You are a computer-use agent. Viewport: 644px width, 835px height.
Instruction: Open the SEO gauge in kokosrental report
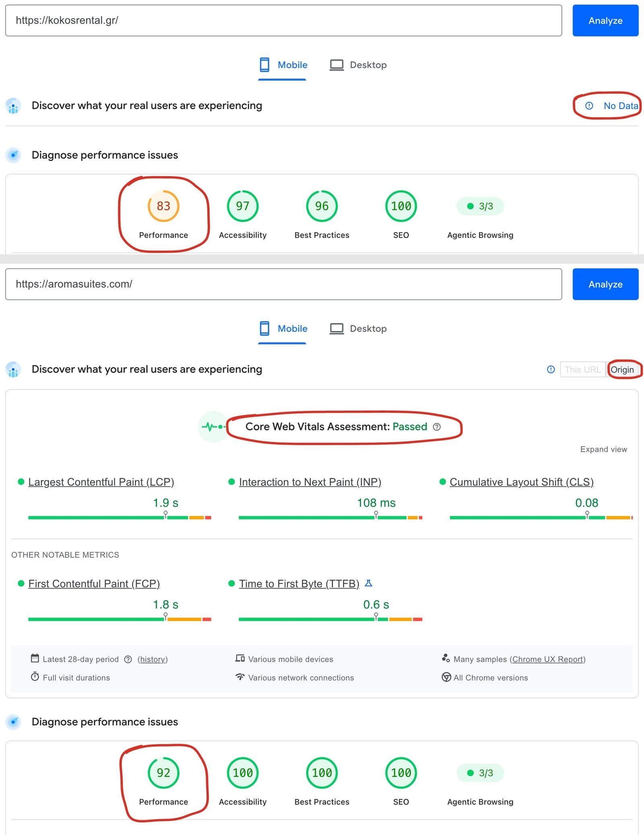pyautogui.click(x=401, y=206)
